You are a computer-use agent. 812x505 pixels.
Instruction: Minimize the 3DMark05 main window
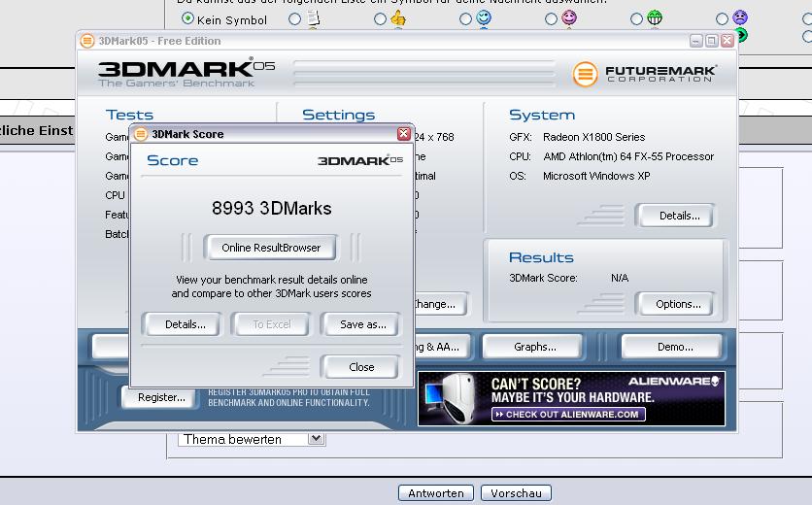[x=696, y=41]
